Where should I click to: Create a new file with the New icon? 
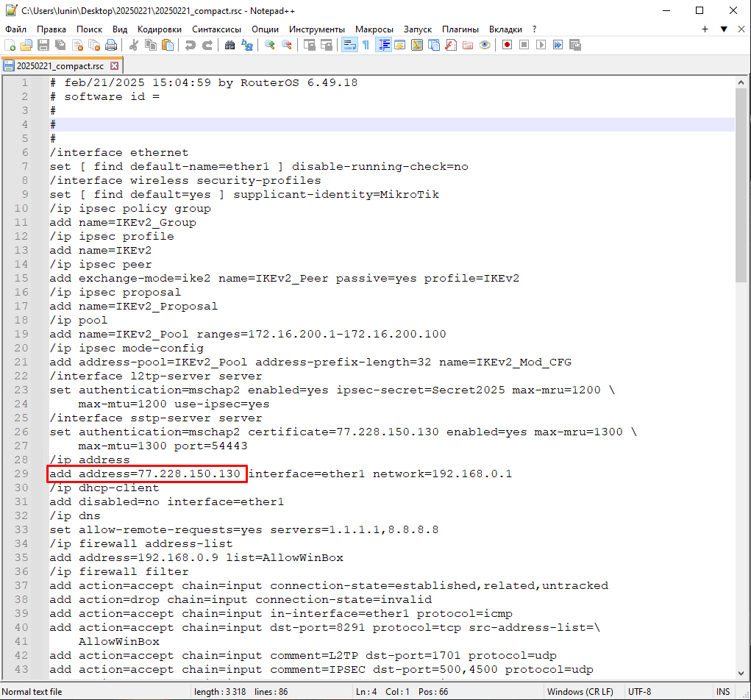pos(10,45)
